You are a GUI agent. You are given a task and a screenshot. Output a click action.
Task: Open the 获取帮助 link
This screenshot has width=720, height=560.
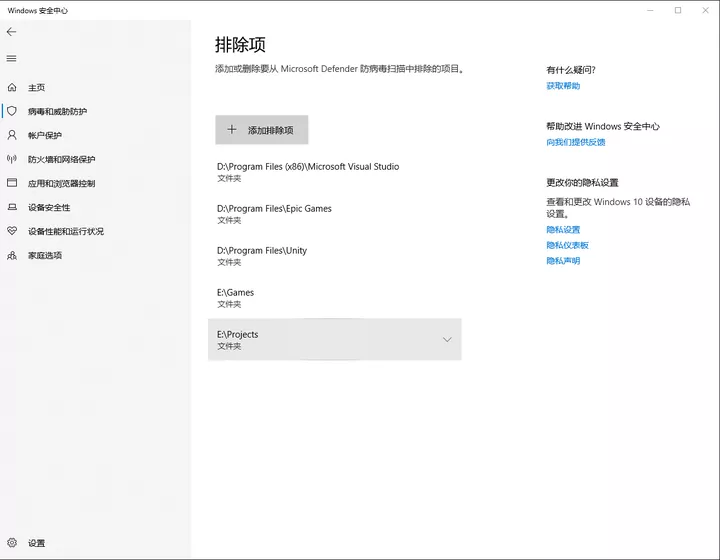click(x=563, y=86)
